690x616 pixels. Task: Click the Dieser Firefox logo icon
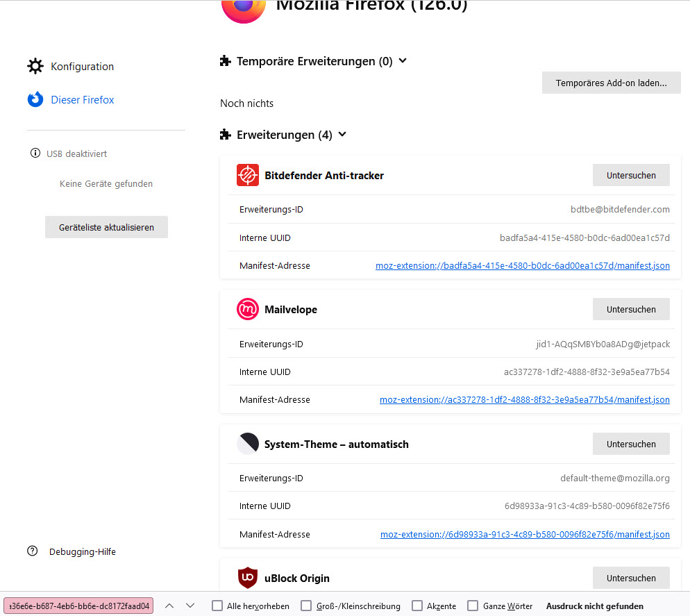point(35,99)
